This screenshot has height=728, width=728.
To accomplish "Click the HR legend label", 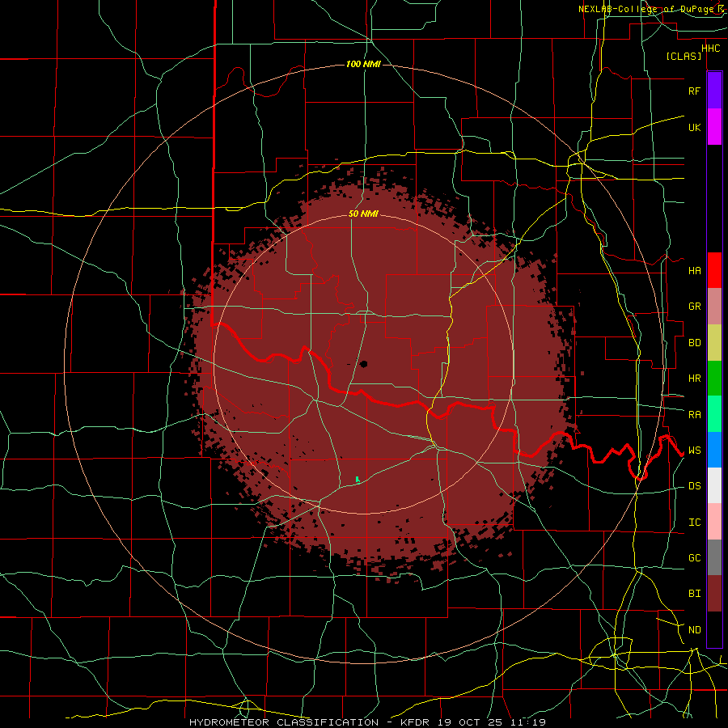I will pos(694,379).
